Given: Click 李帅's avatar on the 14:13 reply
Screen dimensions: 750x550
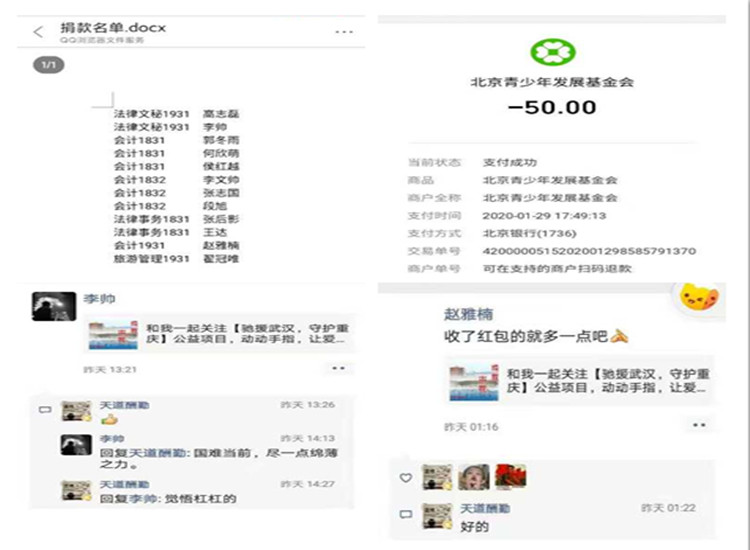Looking at the screenshot, I should (x=76, y=445).
